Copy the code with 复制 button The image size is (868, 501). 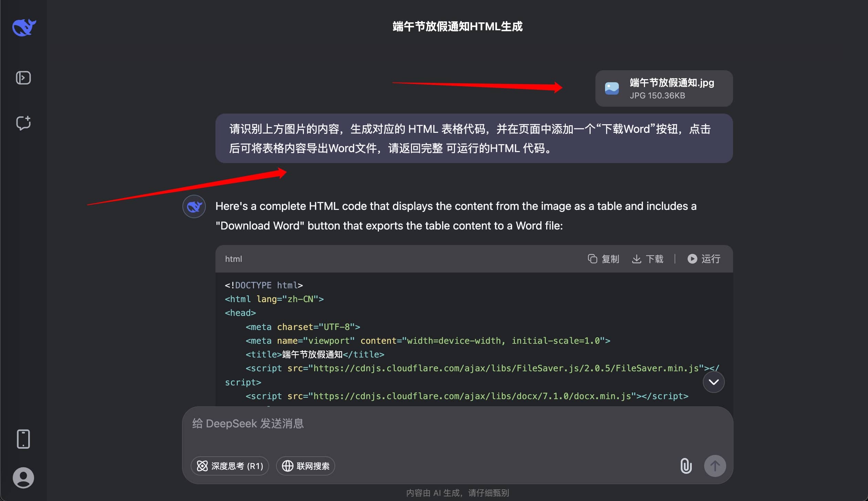pyautogui.click(x=603, y=259)
